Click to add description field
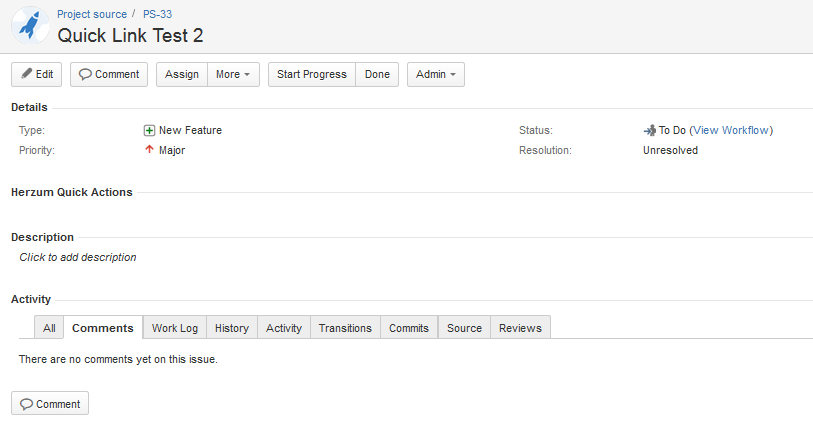The width and height of the screenshot is (813, 425). pos(78,257)
